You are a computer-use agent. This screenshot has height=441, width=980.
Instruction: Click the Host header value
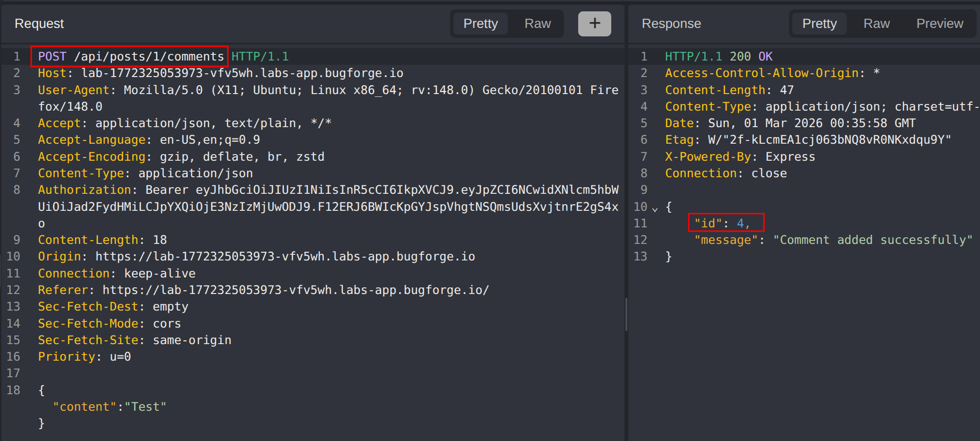pos(242,73)
